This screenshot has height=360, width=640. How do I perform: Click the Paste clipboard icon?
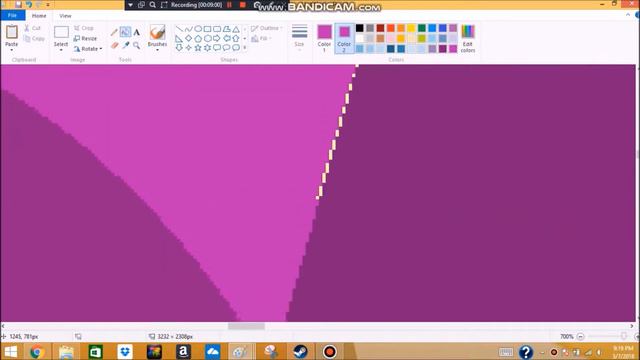coord(12,32)
